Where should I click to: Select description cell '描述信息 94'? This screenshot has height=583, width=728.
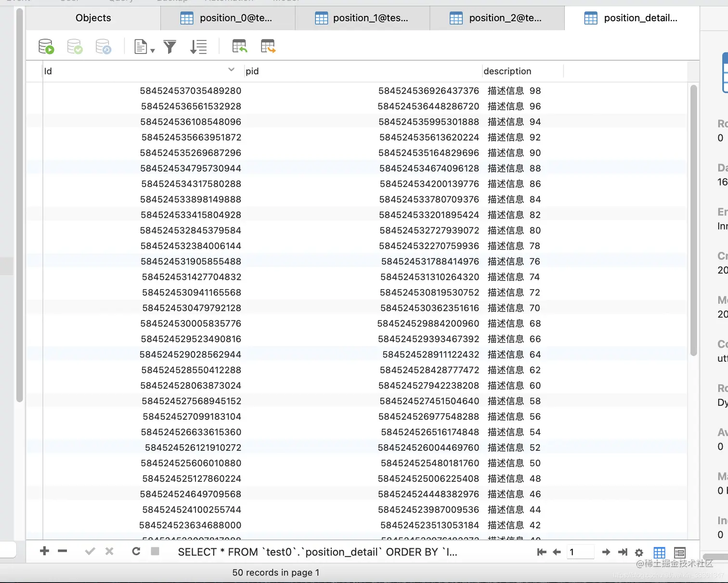click(523, 121)
